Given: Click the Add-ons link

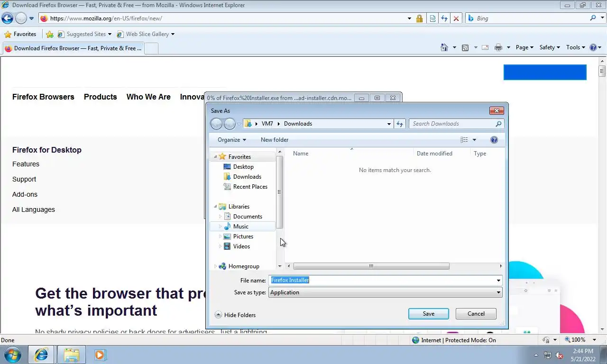Looking at the screenshot, I should tap(25, 194).
